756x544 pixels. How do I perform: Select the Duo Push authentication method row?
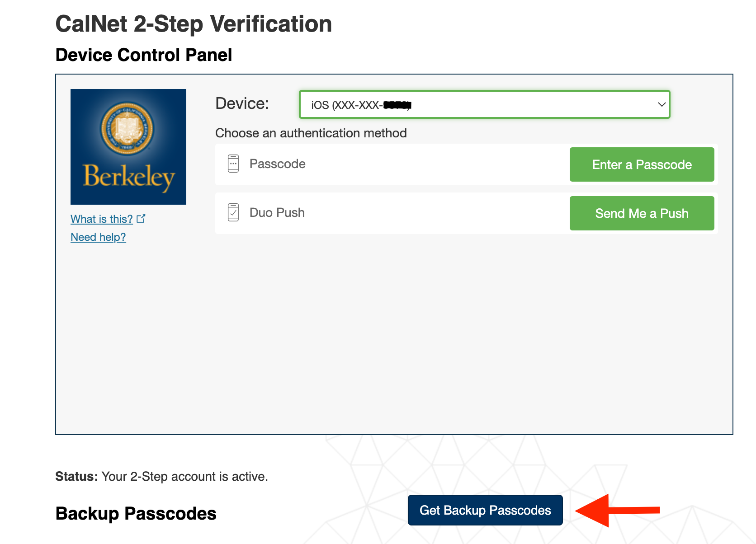(466, 213)
